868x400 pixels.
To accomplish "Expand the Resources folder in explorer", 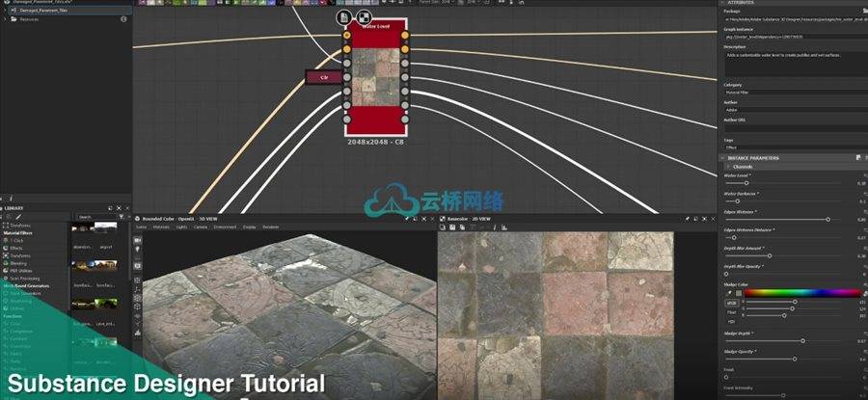I will click(5, 19).
